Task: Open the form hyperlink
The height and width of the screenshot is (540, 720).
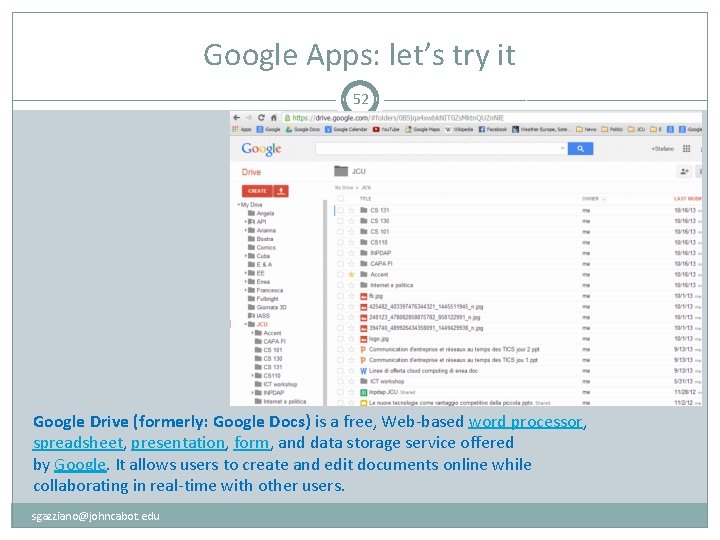Action: tap(252, 443)
